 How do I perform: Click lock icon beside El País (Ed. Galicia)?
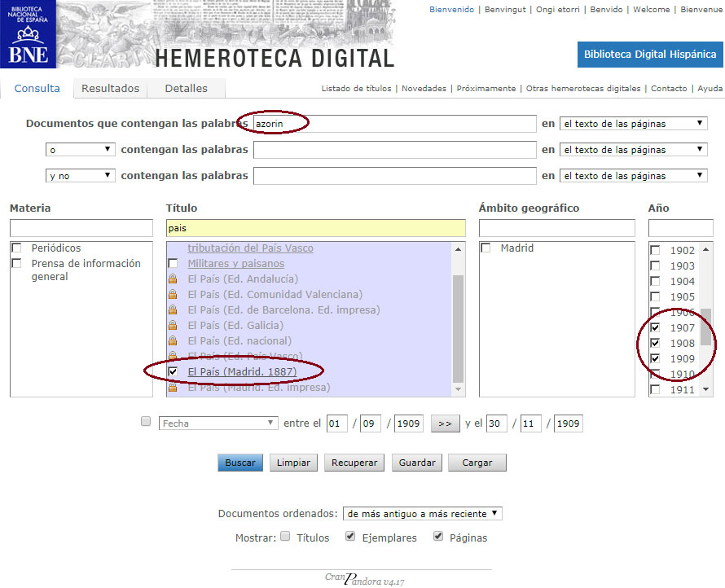173,326
